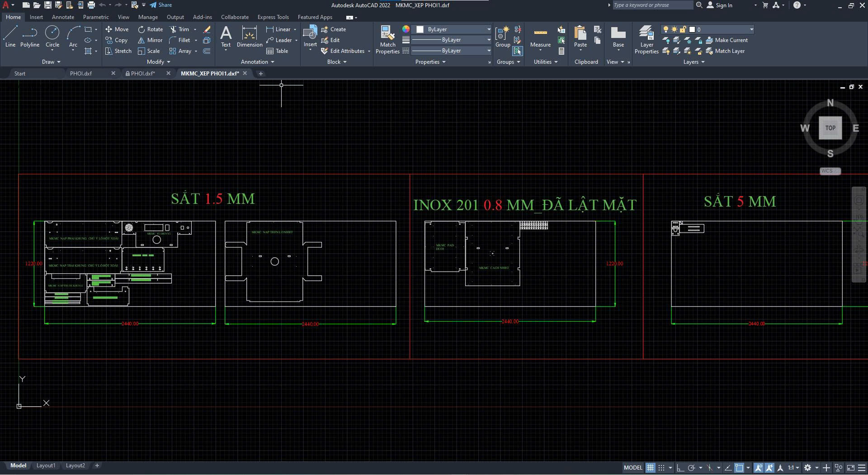
Task: Switch to the Annotate ribbon tab
Action: (63, 17)
